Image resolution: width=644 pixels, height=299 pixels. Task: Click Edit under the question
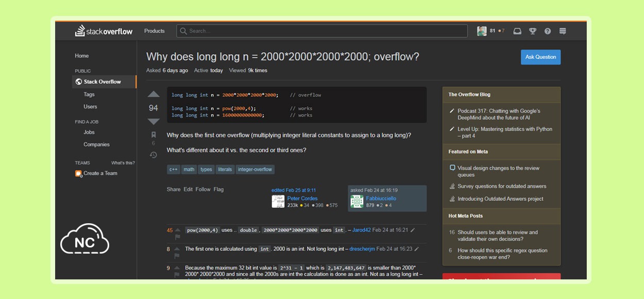pos(188,189)
